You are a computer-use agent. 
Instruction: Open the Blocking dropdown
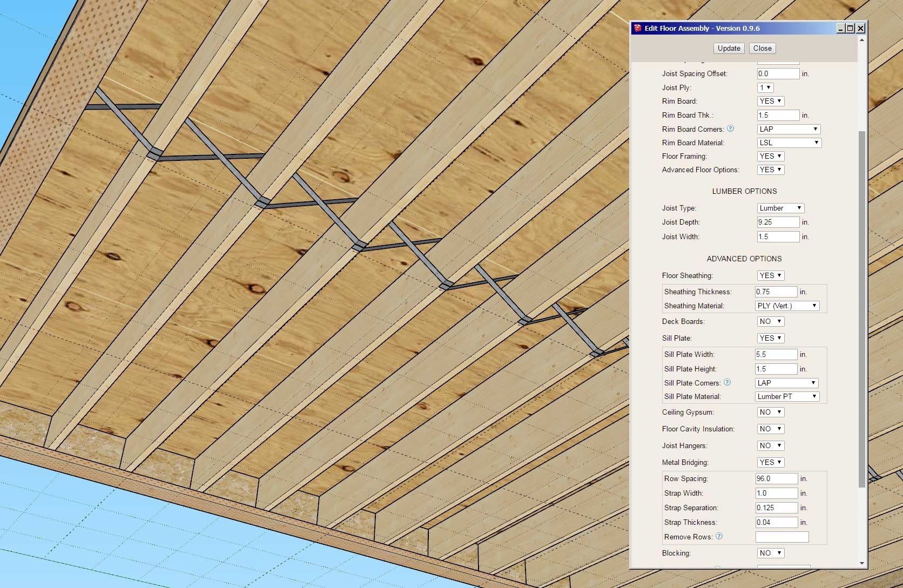[771, 553]
